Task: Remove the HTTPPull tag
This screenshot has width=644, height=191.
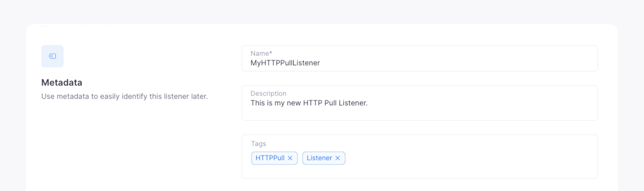Action: click(x=290, y=158)
